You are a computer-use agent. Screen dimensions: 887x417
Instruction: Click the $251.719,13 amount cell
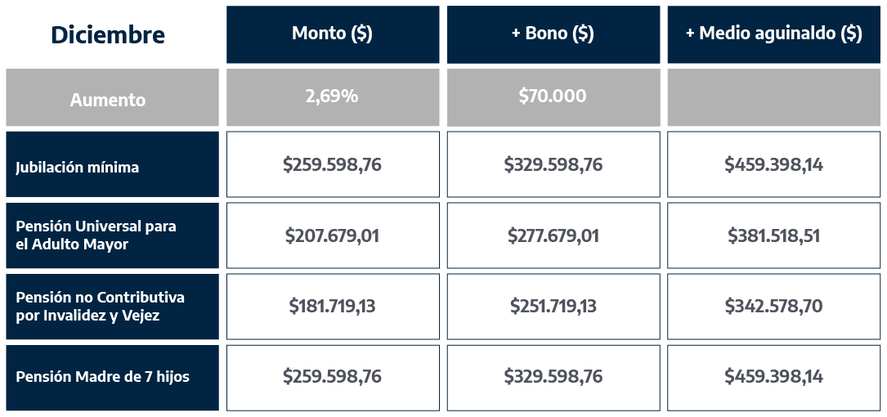point(552,306)
